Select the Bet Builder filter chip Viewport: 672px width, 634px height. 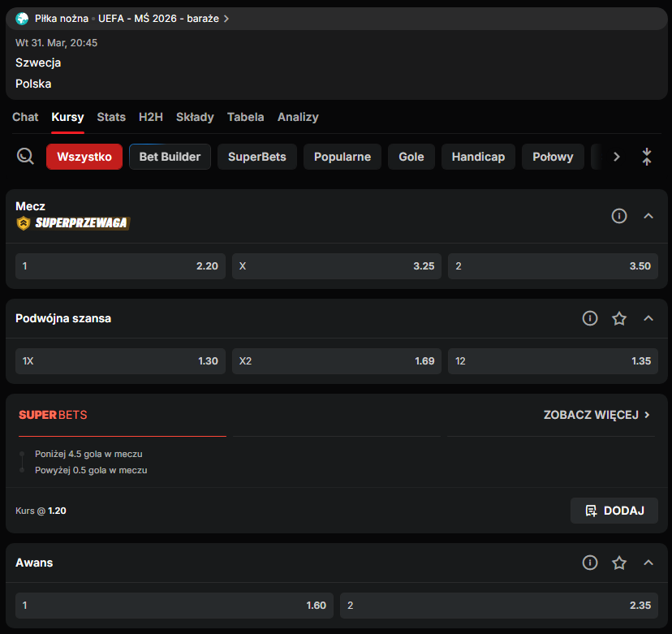(x=170, y=157)
